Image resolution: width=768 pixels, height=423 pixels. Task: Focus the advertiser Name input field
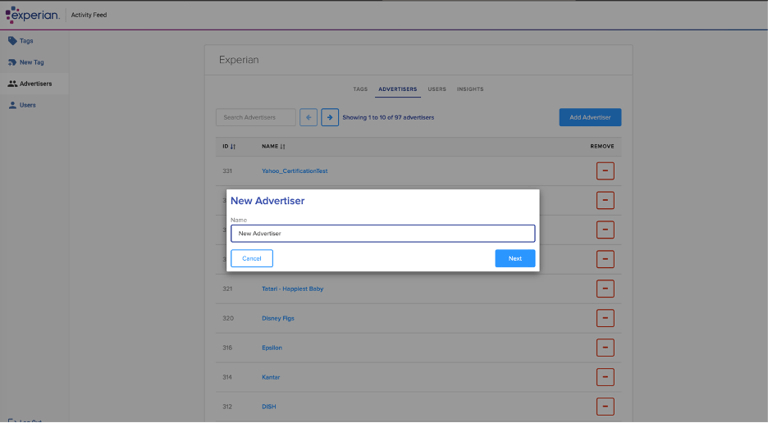[383, 233]
